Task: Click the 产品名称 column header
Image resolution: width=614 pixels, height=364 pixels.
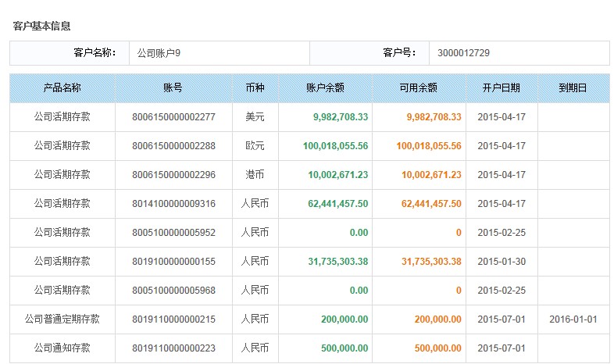Action: (x=62, y=87)
